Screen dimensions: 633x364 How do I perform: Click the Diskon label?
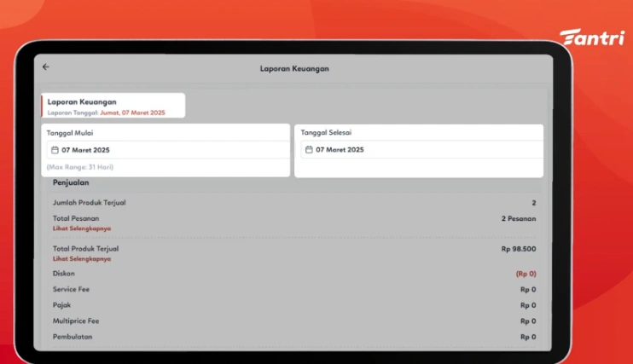click(x=64, y=274)
